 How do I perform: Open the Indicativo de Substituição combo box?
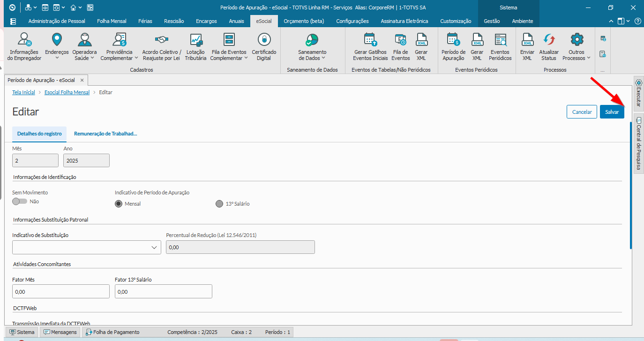(x=87, y=247)
